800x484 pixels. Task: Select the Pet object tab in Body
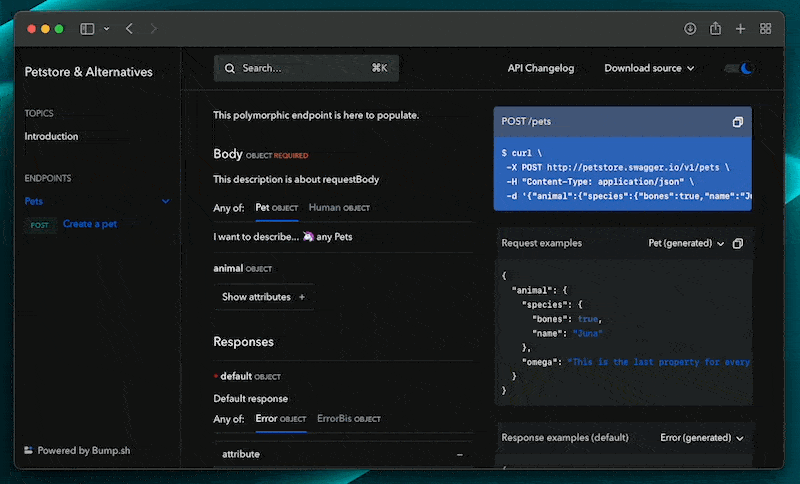[x=277, y=208]
